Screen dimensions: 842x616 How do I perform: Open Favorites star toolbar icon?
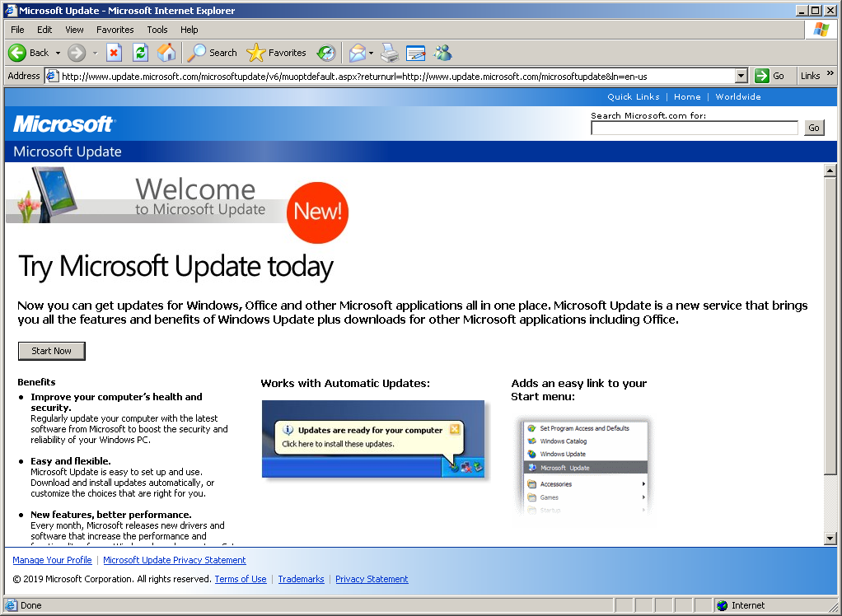pyautogui.click(x=255, y=53)
